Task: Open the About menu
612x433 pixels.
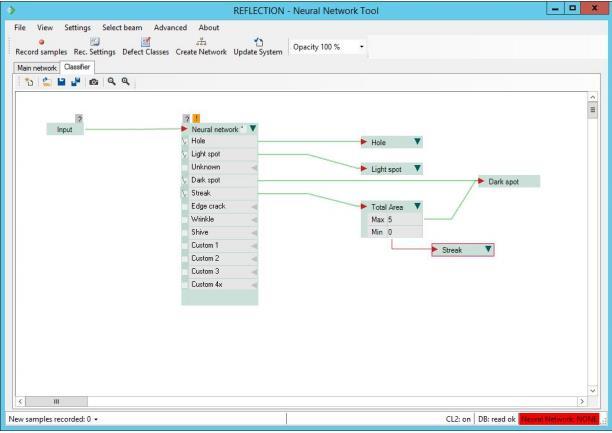Action: click(209, 28)
